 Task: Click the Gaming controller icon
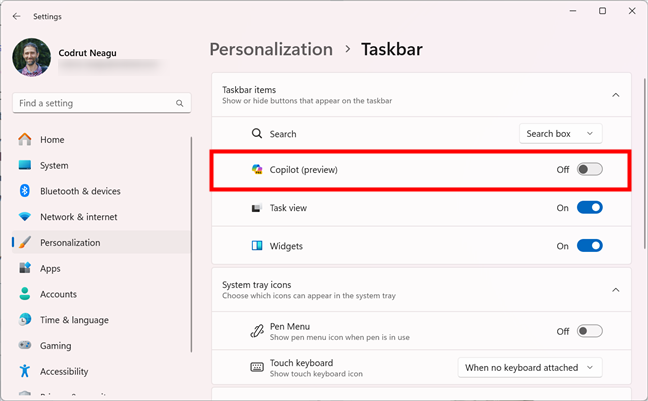25,345
